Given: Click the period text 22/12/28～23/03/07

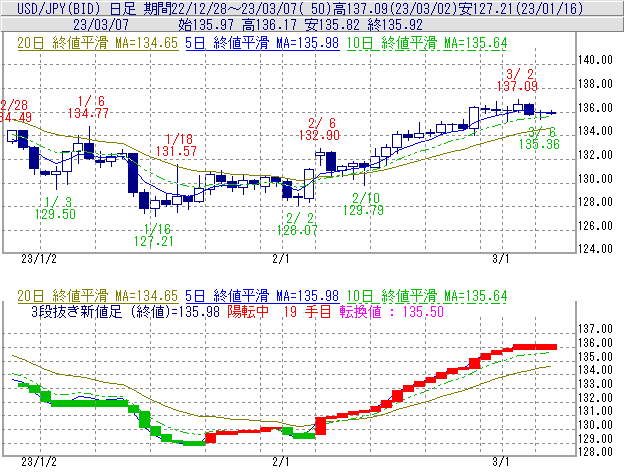Looking at the screenshot, I should point(236,8).
